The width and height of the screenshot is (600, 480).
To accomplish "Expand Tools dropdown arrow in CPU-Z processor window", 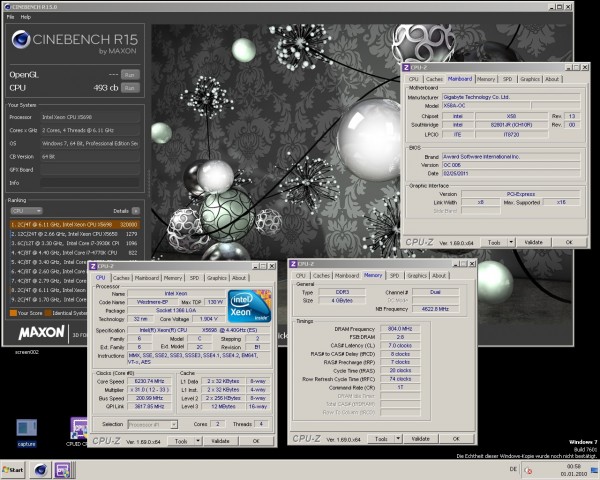I will pos(198,441).
